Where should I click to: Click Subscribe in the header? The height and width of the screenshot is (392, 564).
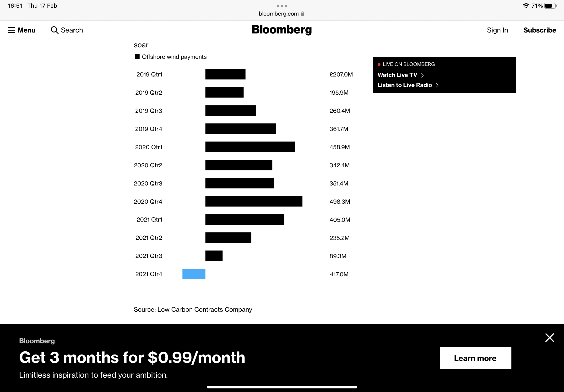[x=539, y=30]
